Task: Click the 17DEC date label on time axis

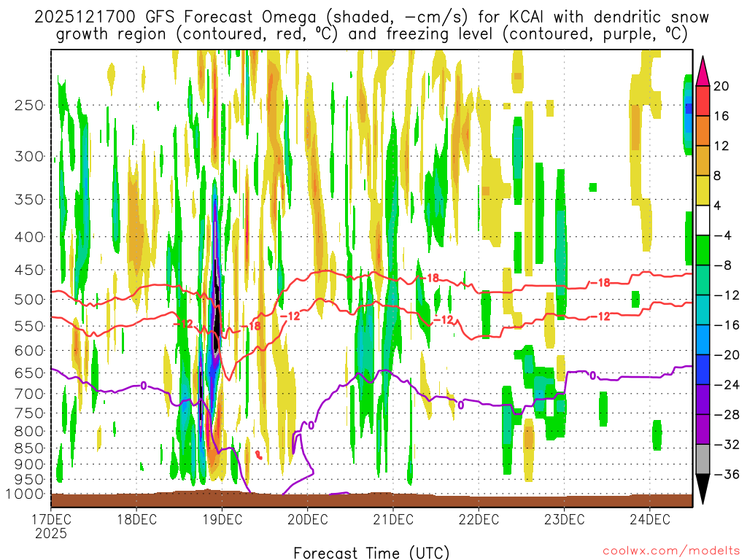Action: tap(51, 519)
